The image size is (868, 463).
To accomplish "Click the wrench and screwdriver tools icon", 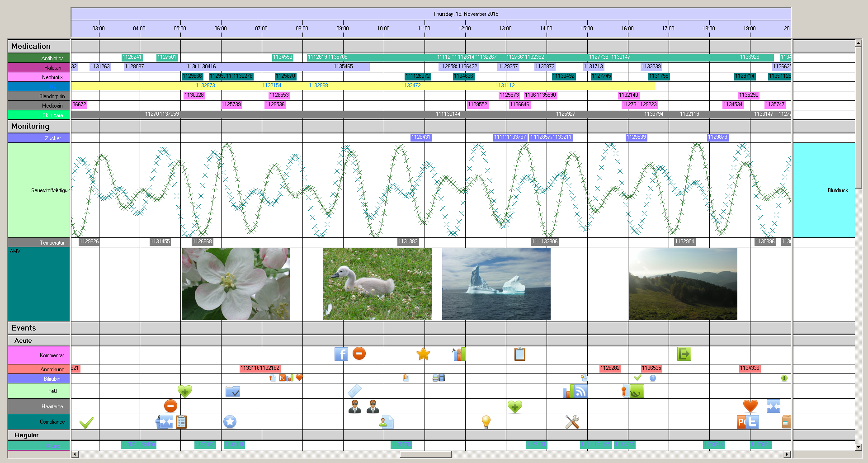I will click(x=572, y=422).
